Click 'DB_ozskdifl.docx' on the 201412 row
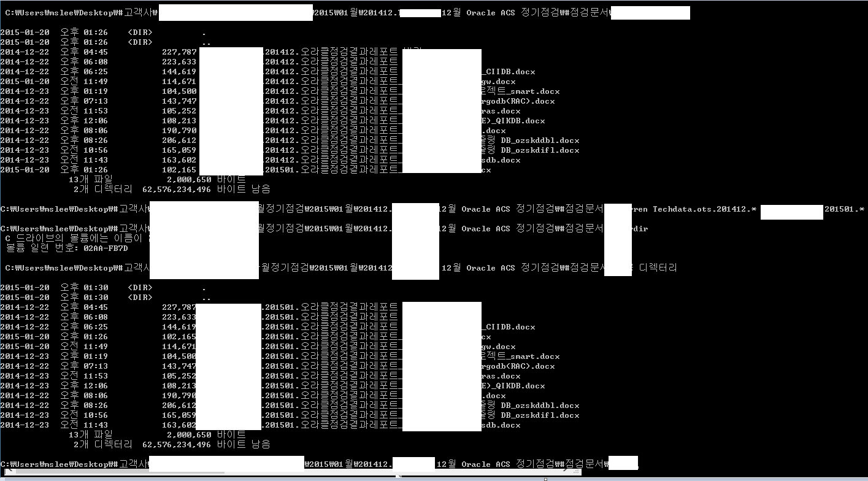 pyautogui.click(x=540, y=150)
